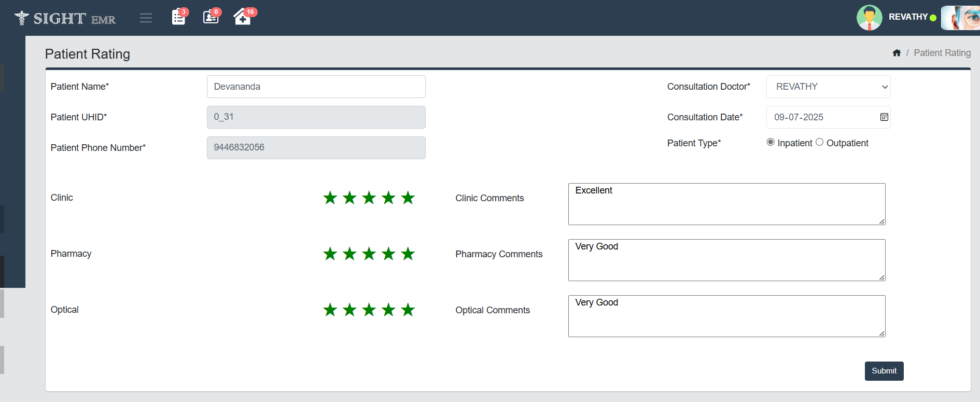
Task: Expand the Consultation Doctor dropdown
Action: point(828,87)
